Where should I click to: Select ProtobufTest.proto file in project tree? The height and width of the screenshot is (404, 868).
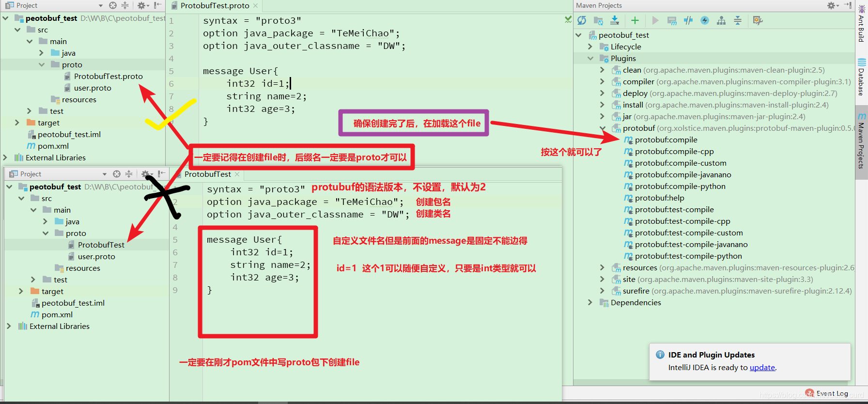tap(108, 77)
